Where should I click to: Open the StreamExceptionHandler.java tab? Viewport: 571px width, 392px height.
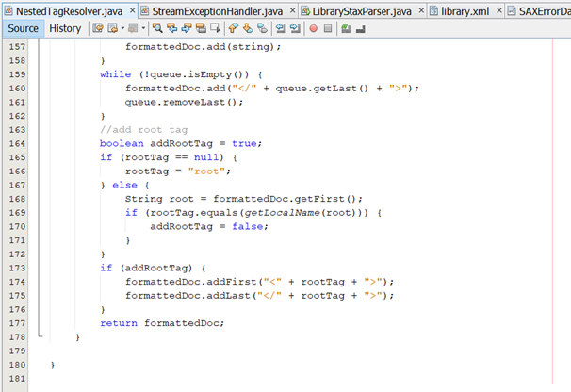[x=218, y=11]
